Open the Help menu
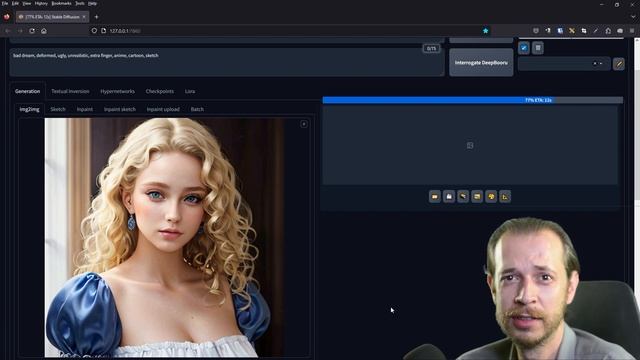This screenshot has height=360, width=640. (x=92, y=3)
